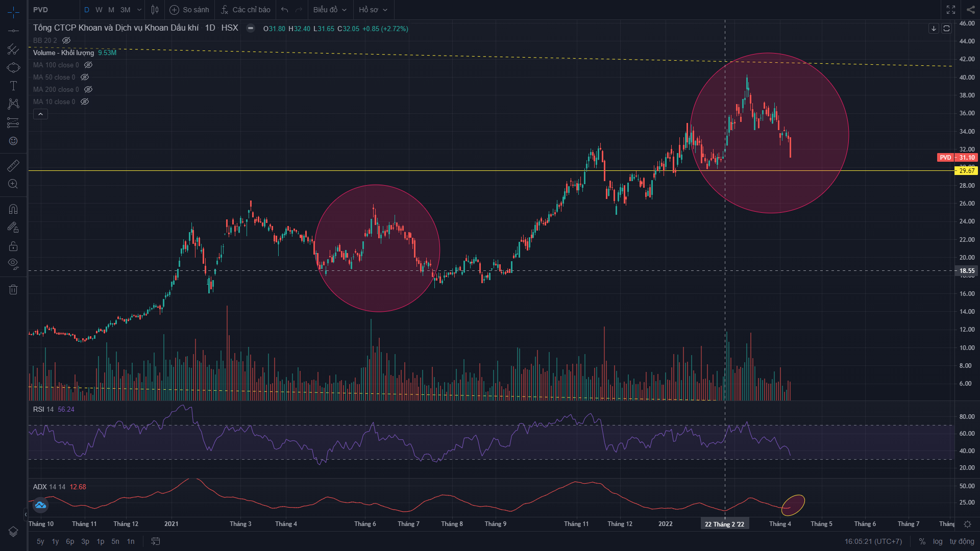Set the range to 1p
Image resolution: width=980 pixels, height=551 pixels.
click(x=101, y=541)
